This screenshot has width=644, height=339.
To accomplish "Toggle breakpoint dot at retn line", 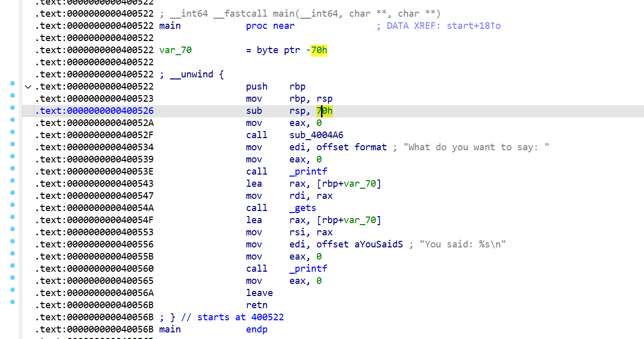I will click(x=13, y=302).
